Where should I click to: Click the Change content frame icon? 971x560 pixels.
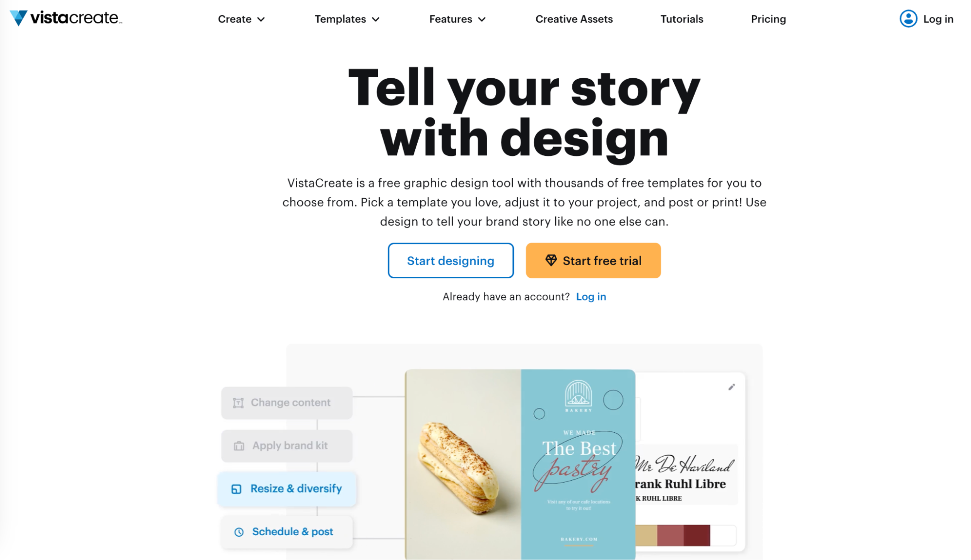[x=238, y=402]
